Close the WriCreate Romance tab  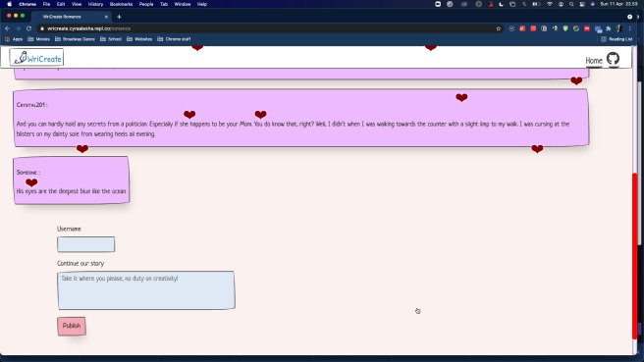click(106, 17)
